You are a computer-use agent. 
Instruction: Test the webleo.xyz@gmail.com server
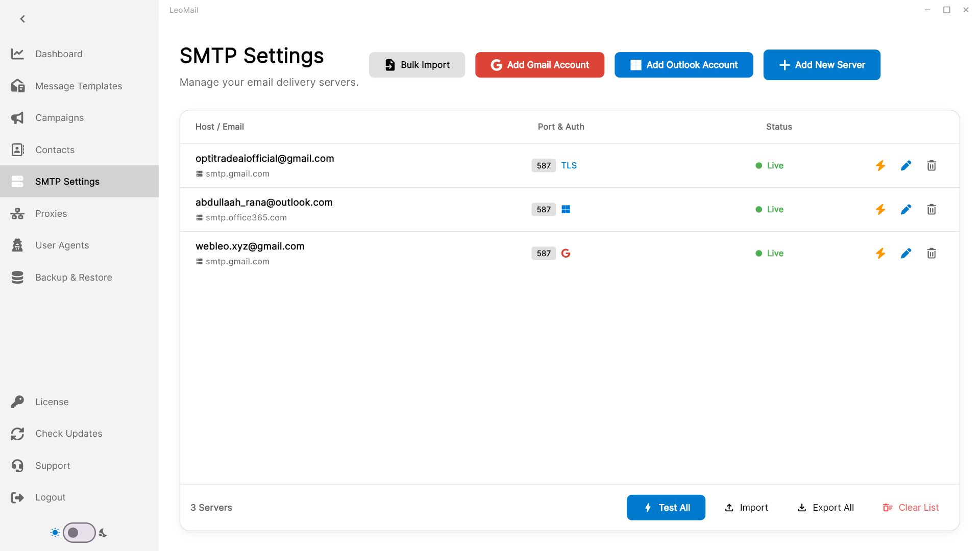[x=880, y=253]
